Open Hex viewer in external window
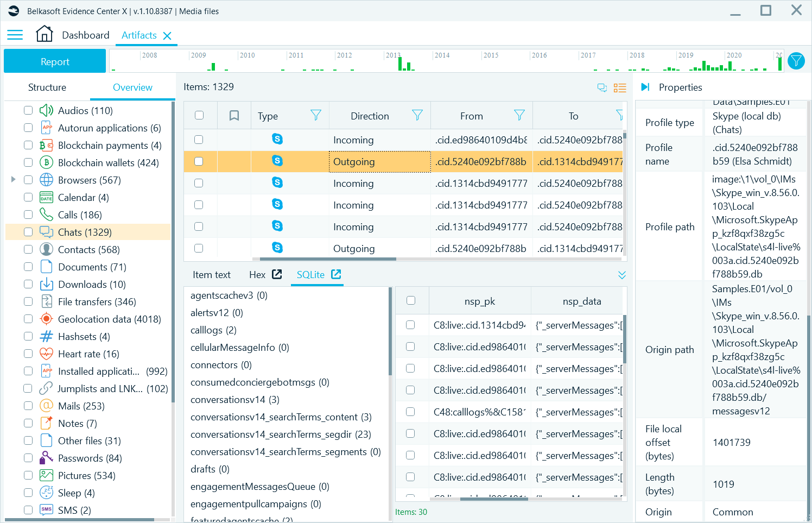 pos(277,274)
